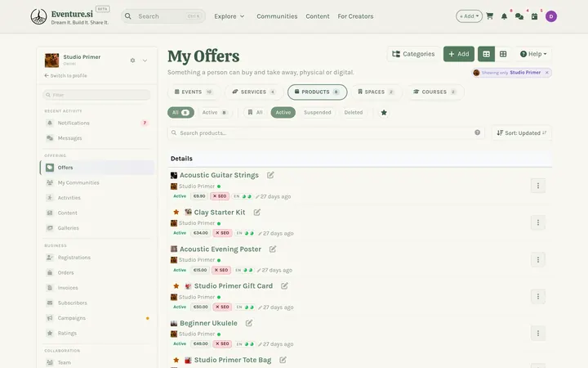Image resolution: width=588 pixels, height=368 pixels.
Task: Open Notifications in sidebar
Action: point(97,123)
